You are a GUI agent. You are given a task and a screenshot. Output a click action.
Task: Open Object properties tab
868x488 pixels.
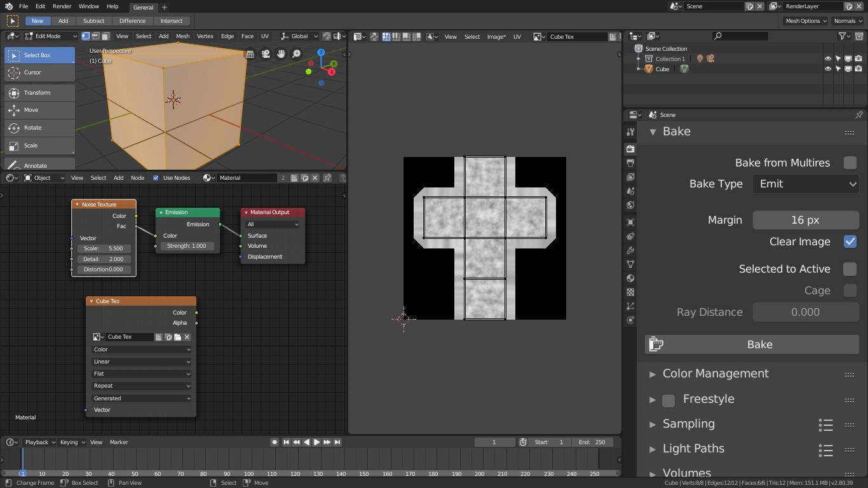pyautogui.click(x=630, y=222)
